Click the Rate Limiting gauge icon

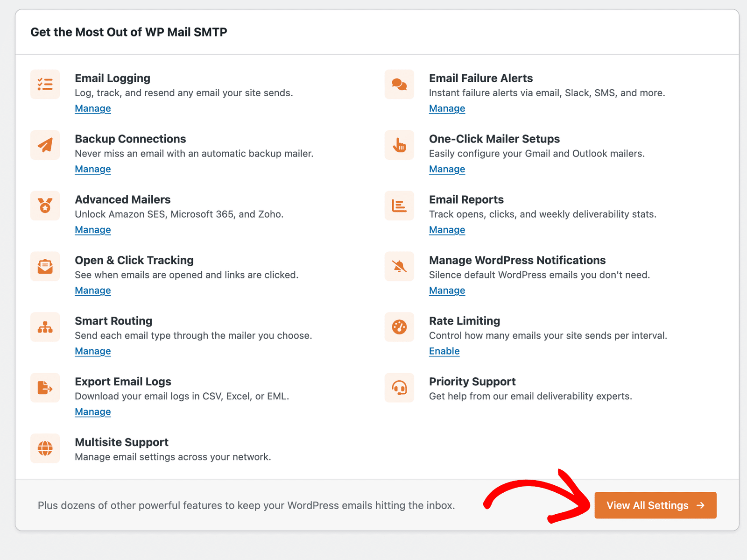(399, 327)
